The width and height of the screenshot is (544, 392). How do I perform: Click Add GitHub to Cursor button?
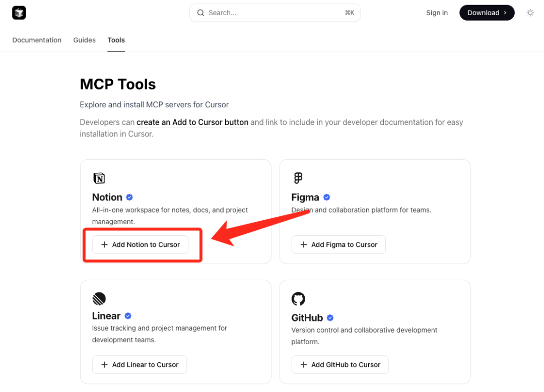click(x=339, y=365)
